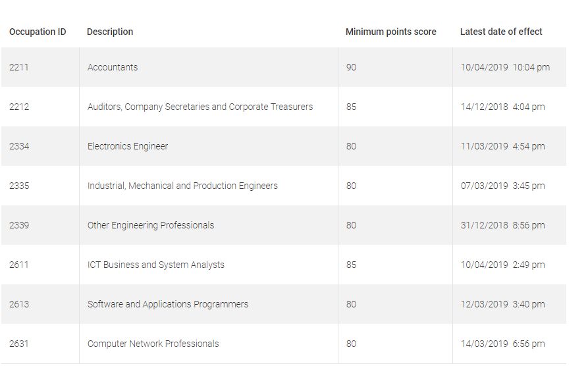Click the Latest date of effect header

[x=501, y=32]
